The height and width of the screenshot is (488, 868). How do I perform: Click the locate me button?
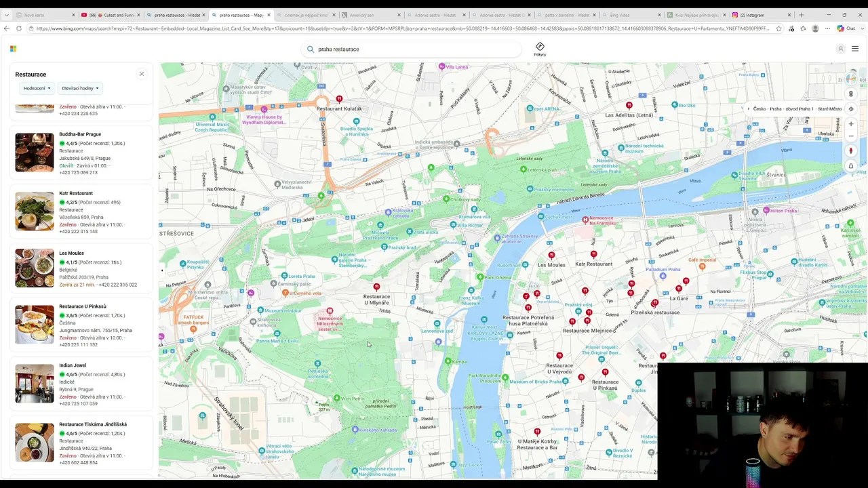[x=851, y=108]
